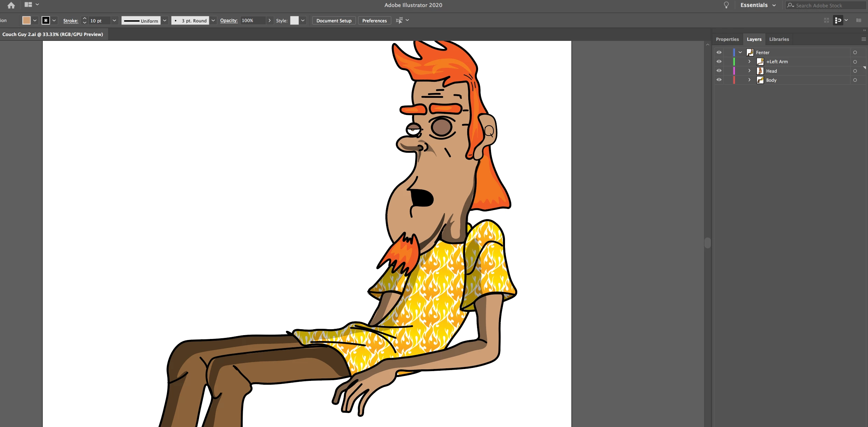The width and height of the screenshot is (868, 427).
Task: Open the Arrange Documents layout icon
Action: coord(28,5)
